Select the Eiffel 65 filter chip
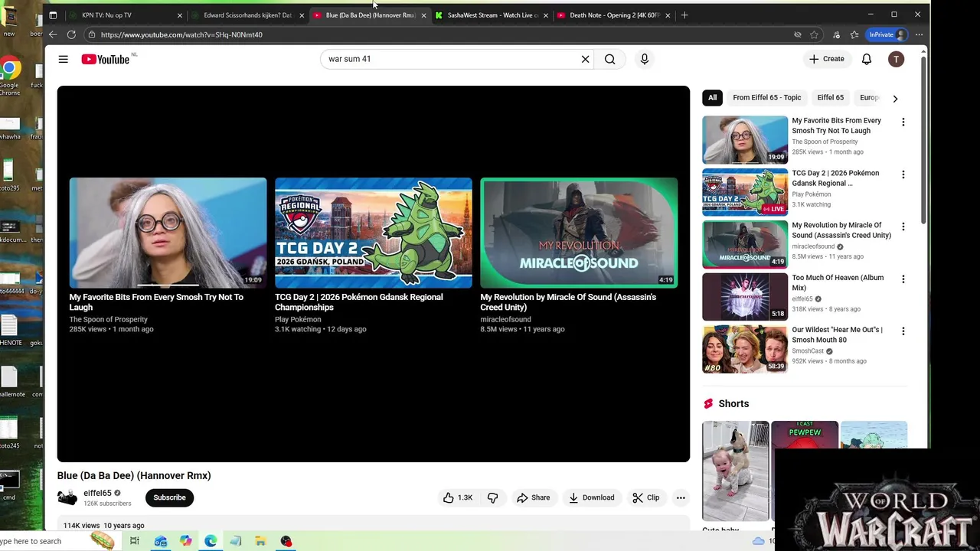This screenshot has height=551, width=980. pyautogui.click(x=830, y=98)
